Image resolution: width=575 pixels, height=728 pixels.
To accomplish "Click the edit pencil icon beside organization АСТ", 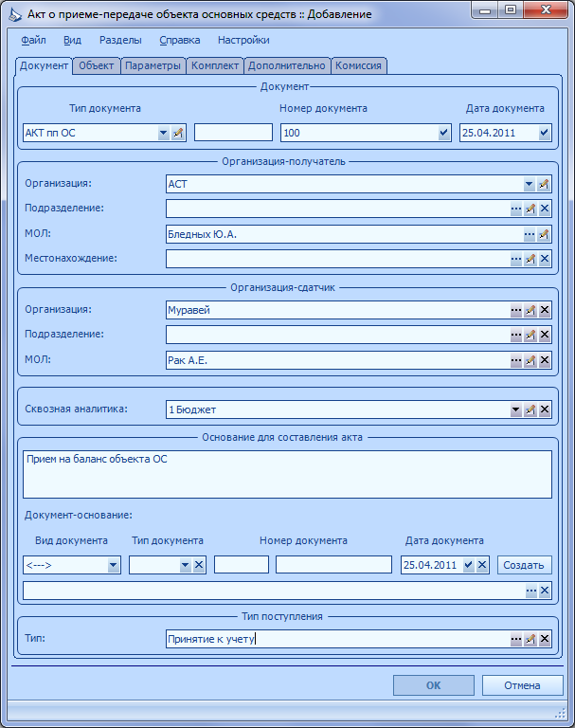I will point(544,184).
